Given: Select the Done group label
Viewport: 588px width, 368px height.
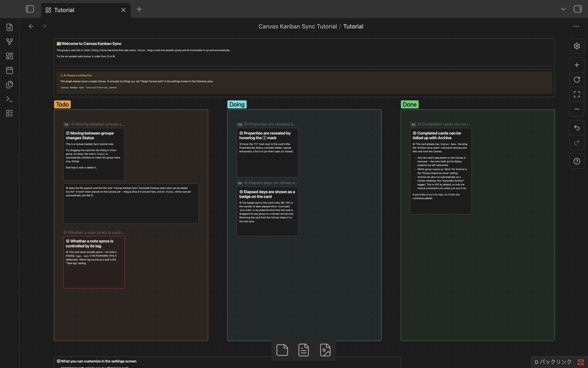Looking at the screenshot, I should point(410,105).
